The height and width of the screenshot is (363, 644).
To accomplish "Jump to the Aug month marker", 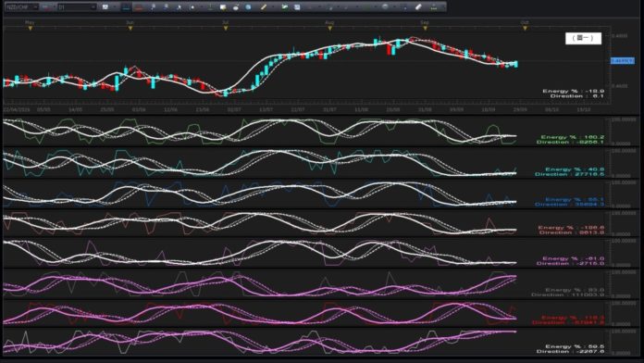I will click(329, 28).
